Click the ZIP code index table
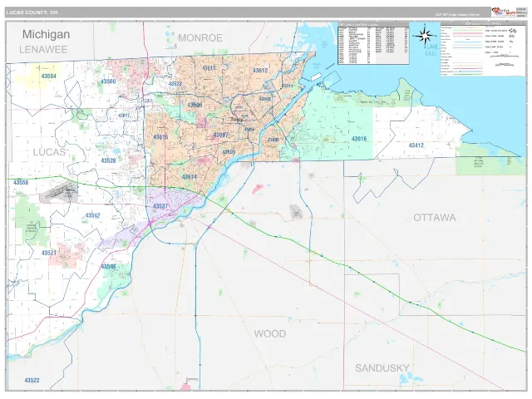The image size is (532, 399). (x=373, y=43)
